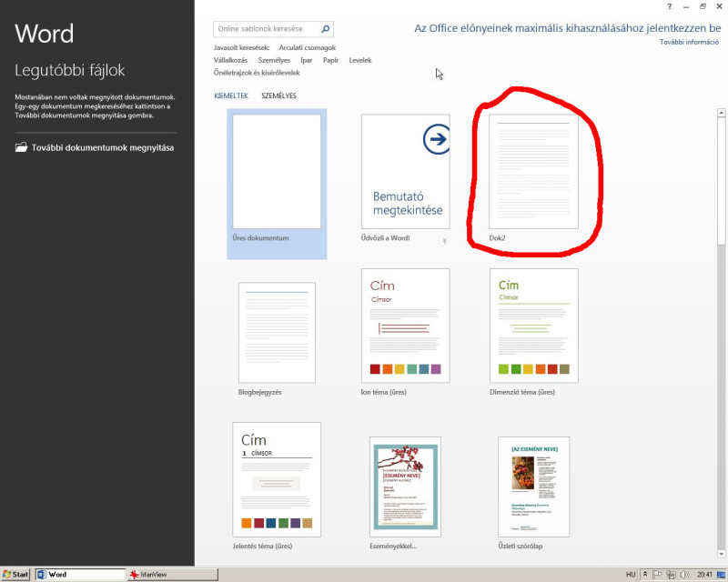Click the template list scrollbar thumb
Screen dimensions: 728x582
(721, 181)
